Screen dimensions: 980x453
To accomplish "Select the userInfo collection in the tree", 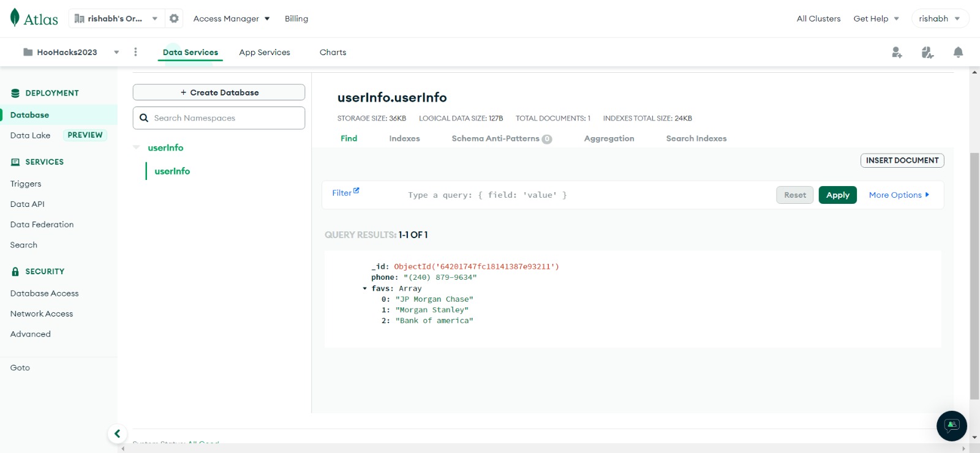I will tap(172, 171).
